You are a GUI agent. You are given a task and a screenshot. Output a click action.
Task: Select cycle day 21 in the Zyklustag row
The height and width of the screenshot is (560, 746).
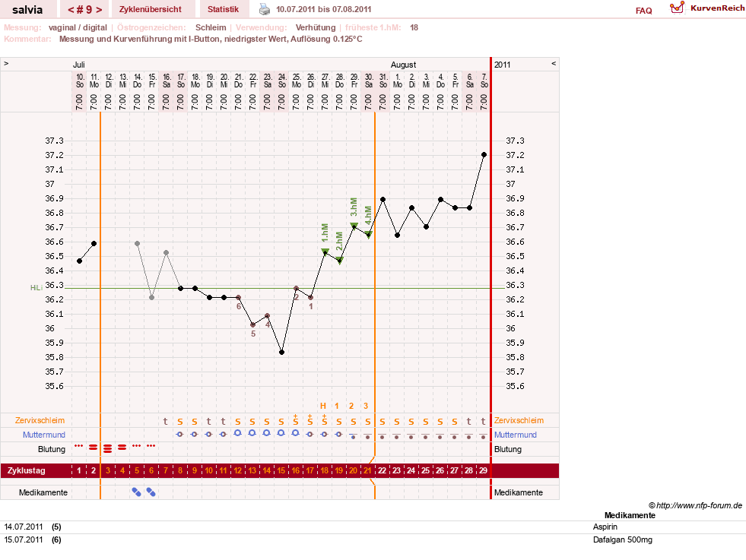[367, 470]
